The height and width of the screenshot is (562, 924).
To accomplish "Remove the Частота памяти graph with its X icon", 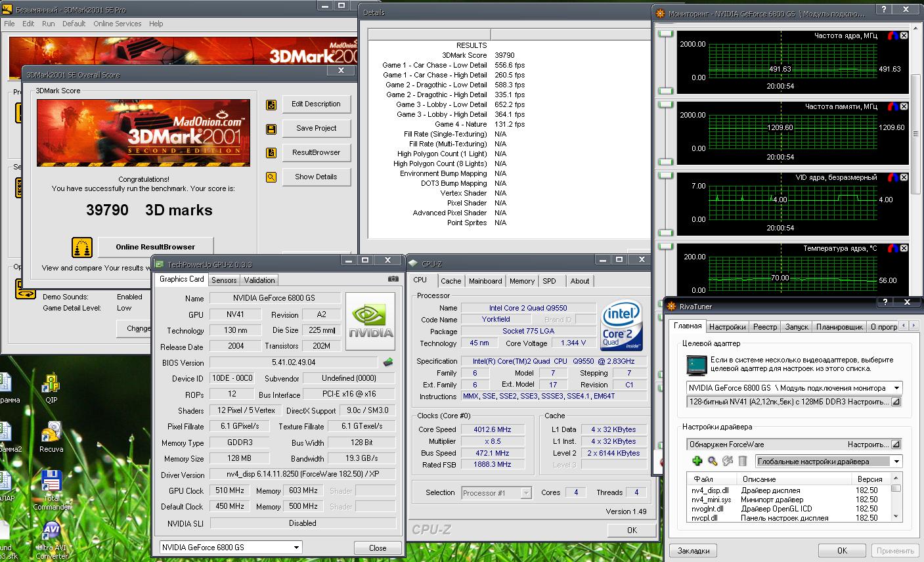I will (x=904, y=106).
